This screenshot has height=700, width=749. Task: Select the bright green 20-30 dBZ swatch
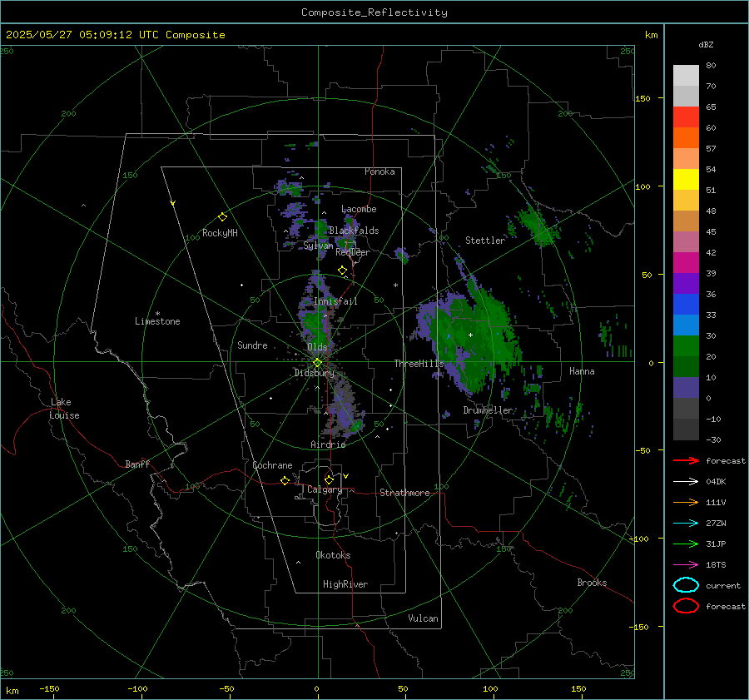[x=686, y=346]
